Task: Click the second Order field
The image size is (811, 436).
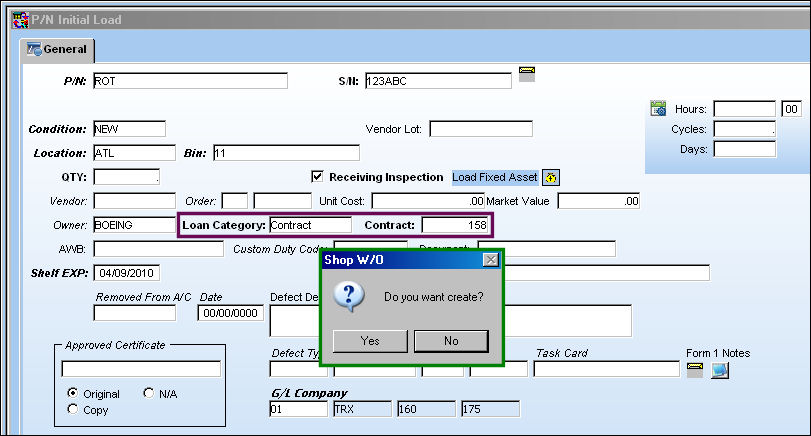Action: click(283, 201)
